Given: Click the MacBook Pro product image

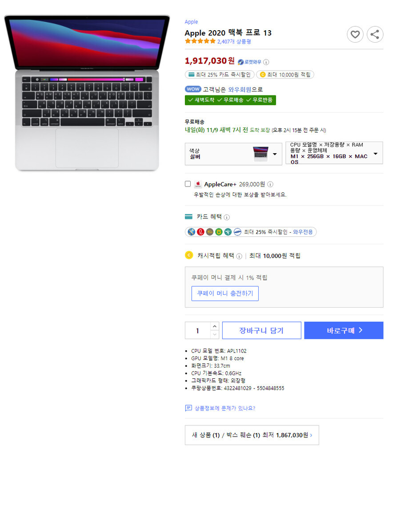Looking at the screenshot, I should pos(87,93).
